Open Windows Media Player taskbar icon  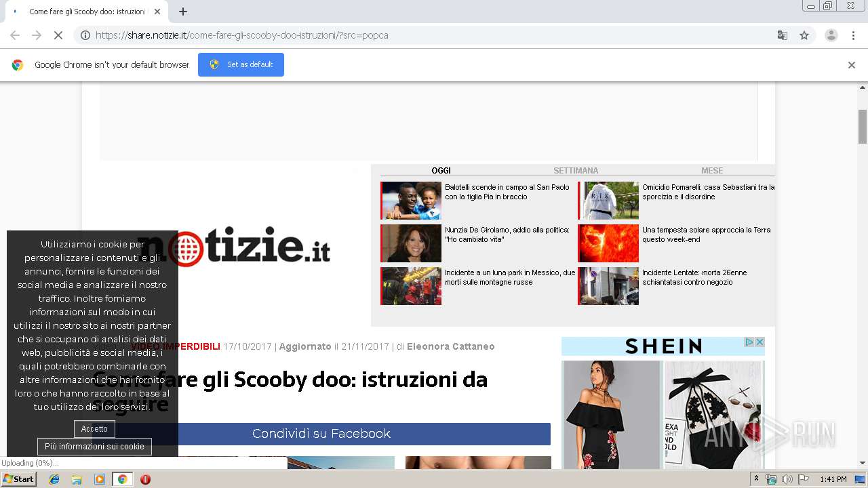pos(100,479)
